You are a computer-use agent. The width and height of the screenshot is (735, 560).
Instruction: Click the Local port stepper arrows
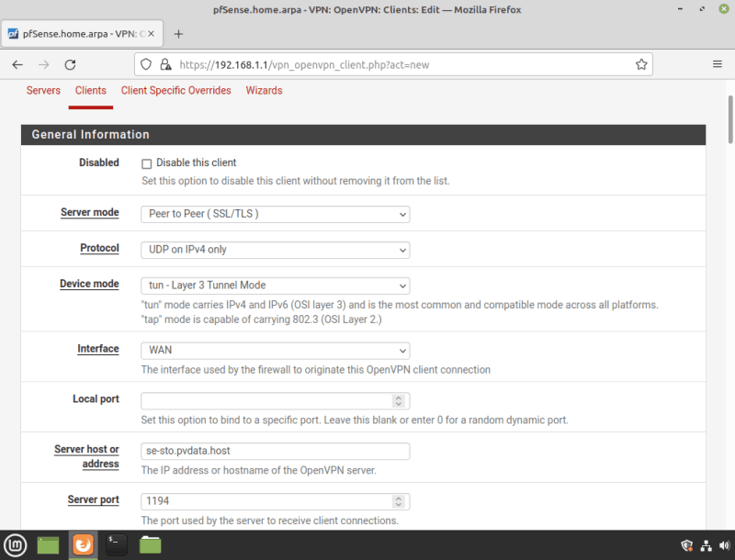(x=398, y=401)
